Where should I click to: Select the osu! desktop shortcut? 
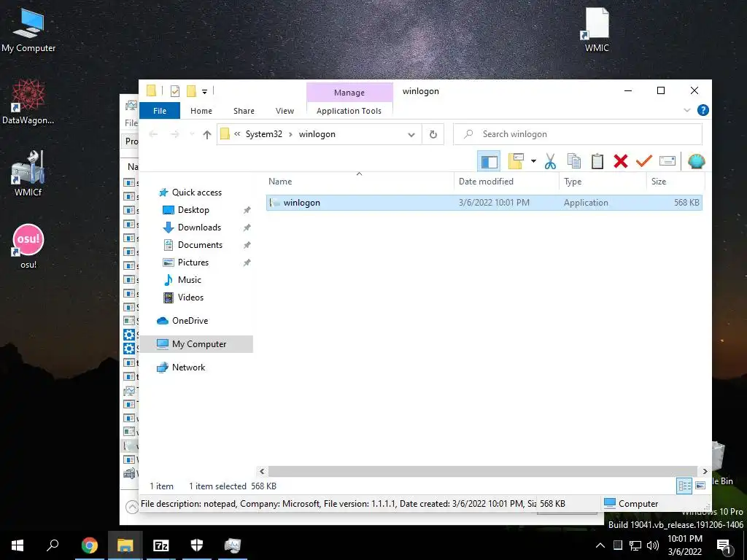pos(28,246)
